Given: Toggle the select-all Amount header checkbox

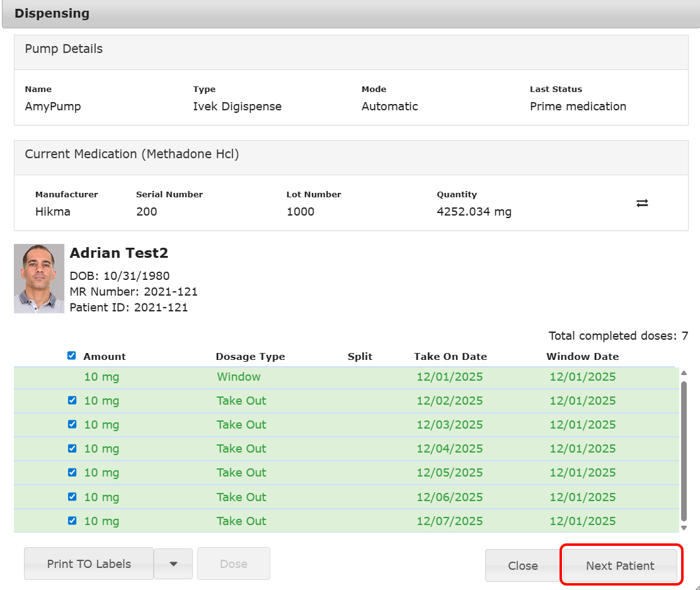Looking at the screenshot, I should pos(72,356).
